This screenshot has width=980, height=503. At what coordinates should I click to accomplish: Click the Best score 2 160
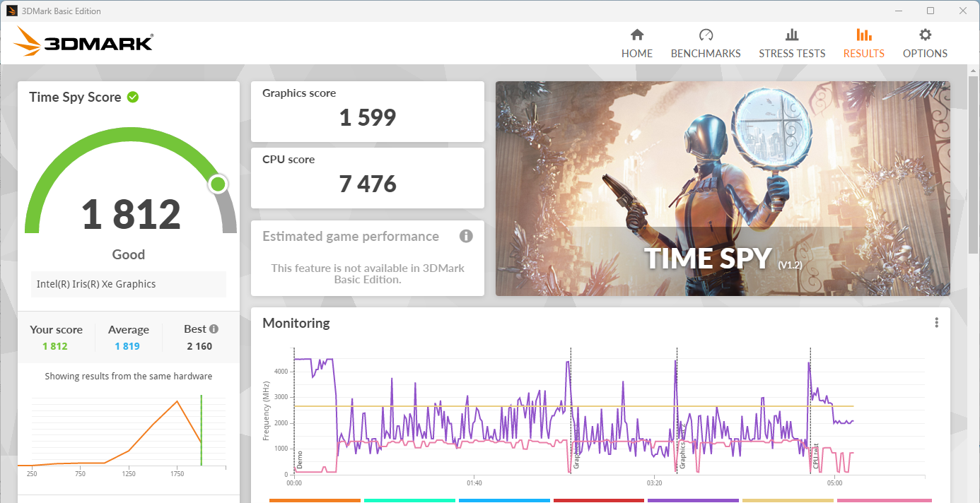point(199,346)
